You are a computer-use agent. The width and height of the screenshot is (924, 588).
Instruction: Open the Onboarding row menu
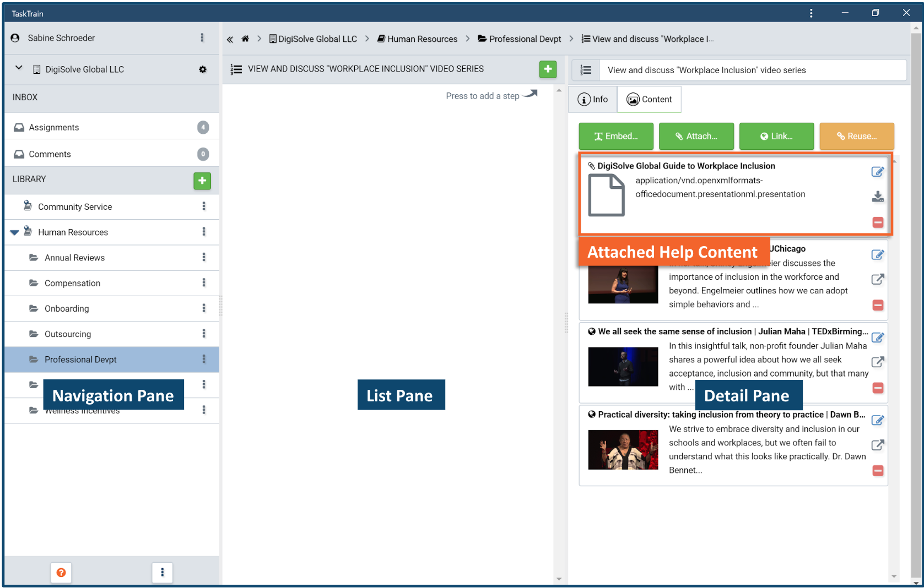click(204, 308)
